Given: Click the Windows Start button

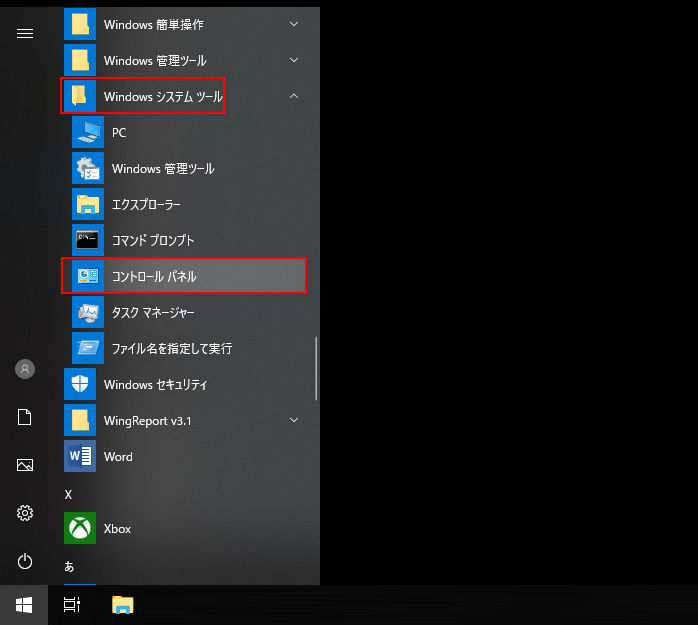Looking at the screenshot, I should pyautogui.click(x=24, y=605).
